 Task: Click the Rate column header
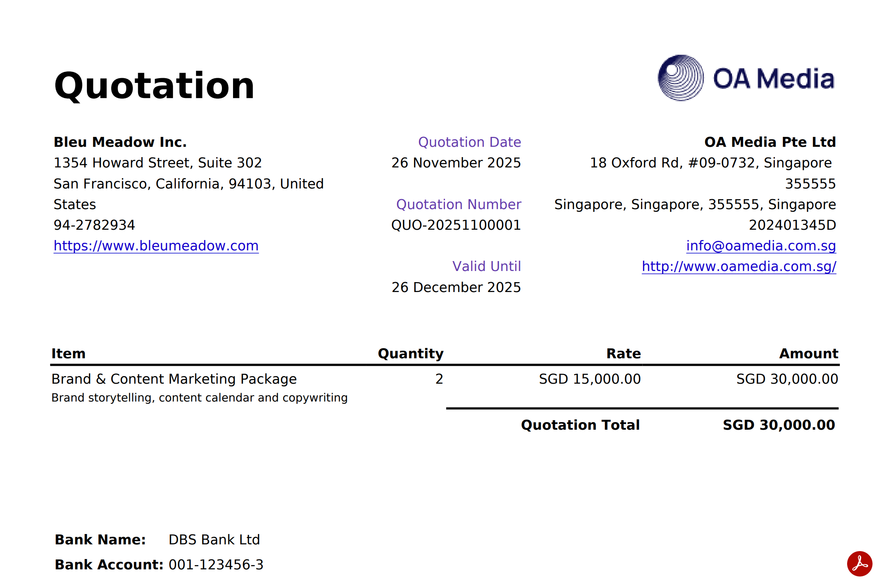tap(623, 354)
